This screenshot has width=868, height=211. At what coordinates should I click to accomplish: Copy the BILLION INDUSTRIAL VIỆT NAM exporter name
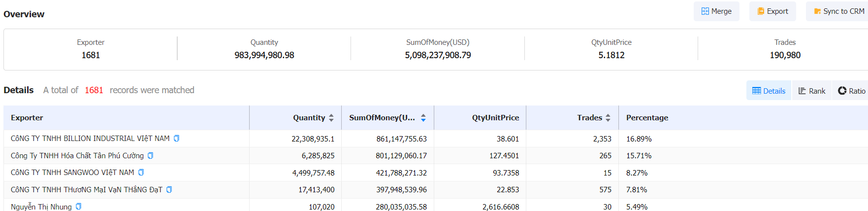tap(176, 139)
